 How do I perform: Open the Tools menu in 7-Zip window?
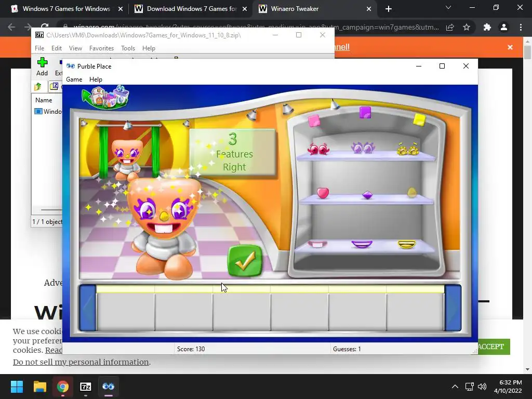(x=128, y=48)
